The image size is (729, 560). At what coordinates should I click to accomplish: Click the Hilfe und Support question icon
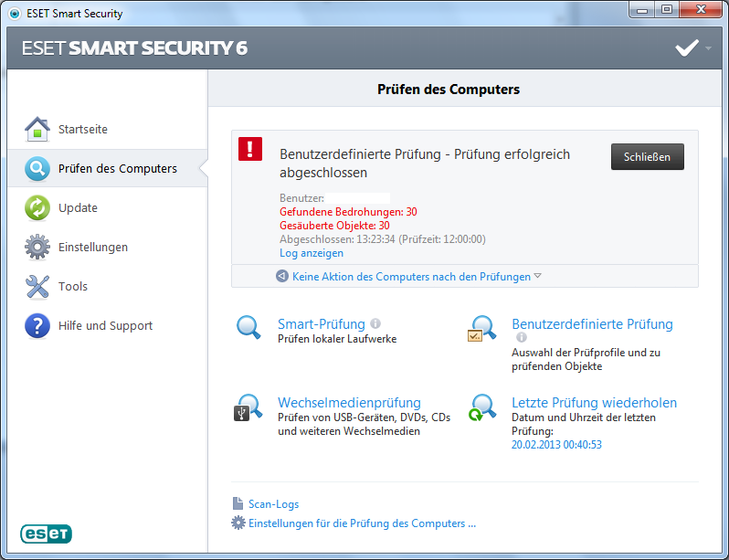click(37, 326)
